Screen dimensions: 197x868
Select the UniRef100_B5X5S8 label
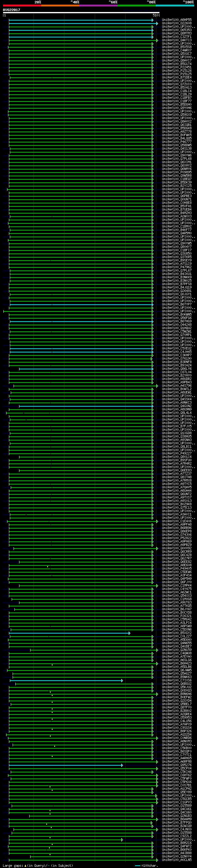(x=177, y=47)
